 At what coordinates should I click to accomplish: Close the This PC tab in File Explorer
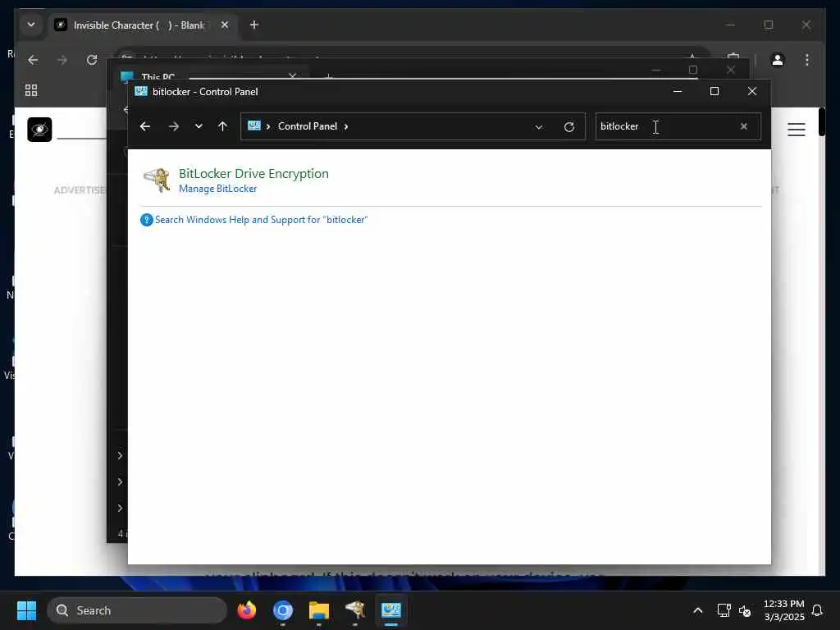[x=292, y=76]
